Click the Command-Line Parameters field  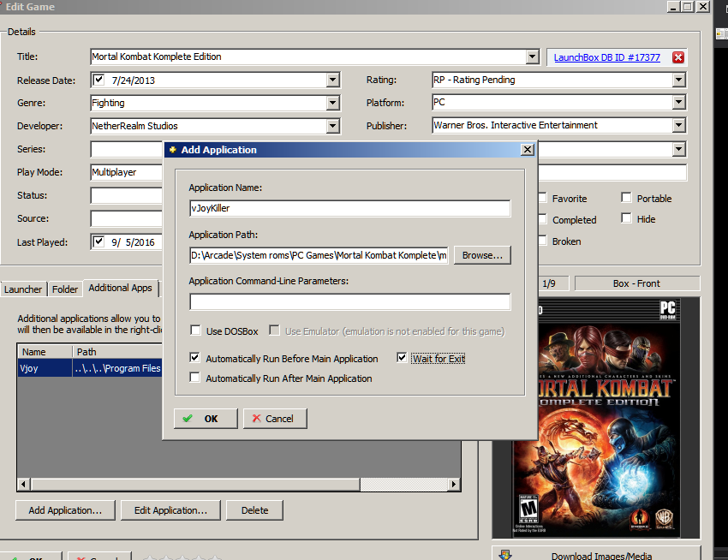point(350,301)
